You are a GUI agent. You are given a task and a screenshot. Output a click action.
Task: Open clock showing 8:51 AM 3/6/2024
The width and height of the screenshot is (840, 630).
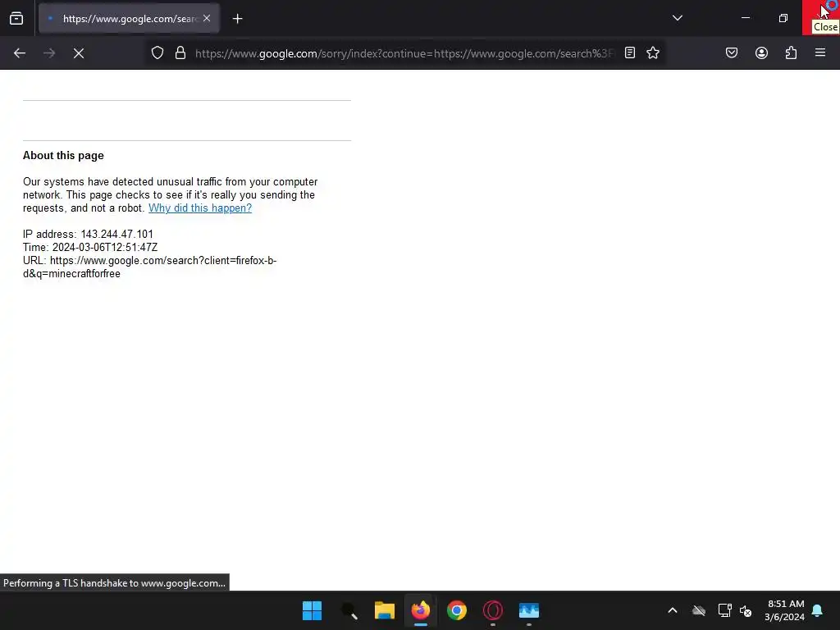(x=785, y=610)
